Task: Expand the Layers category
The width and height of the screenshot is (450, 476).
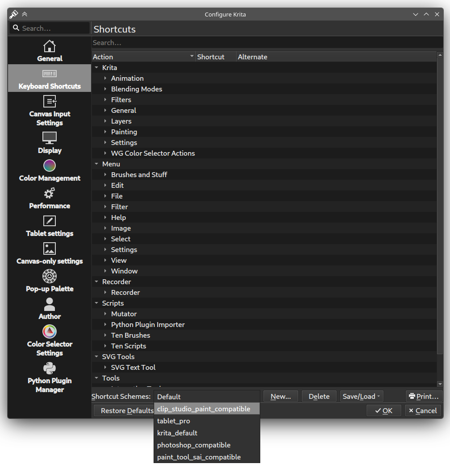Action: [x=105, y=121]
